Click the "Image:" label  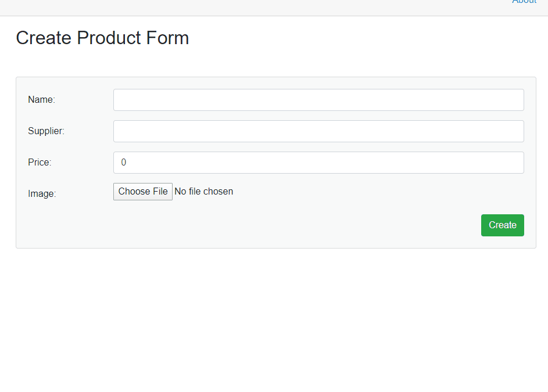coord(42,194)
